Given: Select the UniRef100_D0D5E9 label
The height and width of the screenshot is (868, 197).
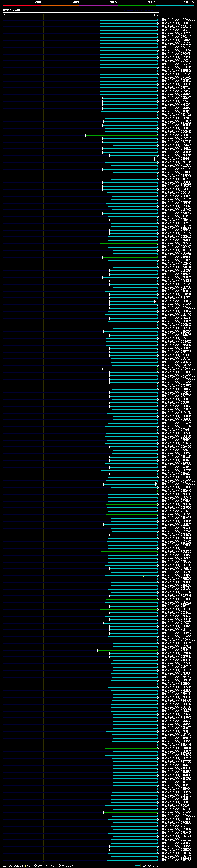Looking at the screenshot, I should (177, 243).
